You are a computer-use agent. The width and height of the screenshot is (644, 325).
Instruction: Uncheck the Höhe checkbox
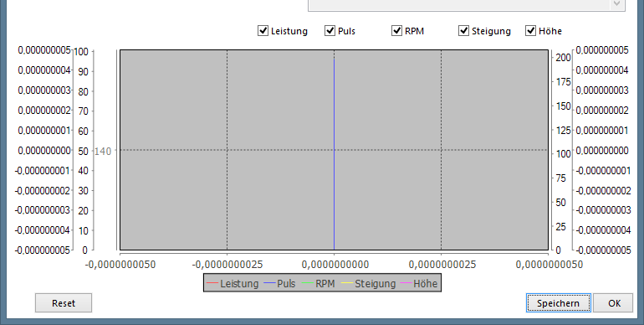[x=530, y=30]
